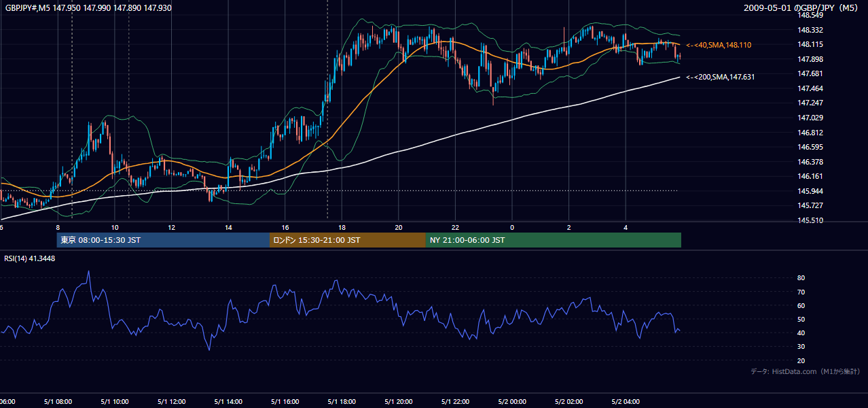Click the RSI(14) 41.3448 indicator label
The image size is (868, 408).
click(x=30, y=258)
